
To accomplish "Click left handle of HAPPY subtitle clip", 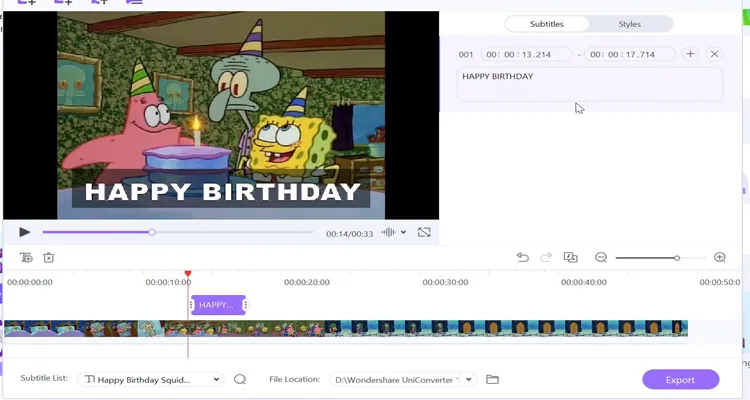I will click(192, 305).
